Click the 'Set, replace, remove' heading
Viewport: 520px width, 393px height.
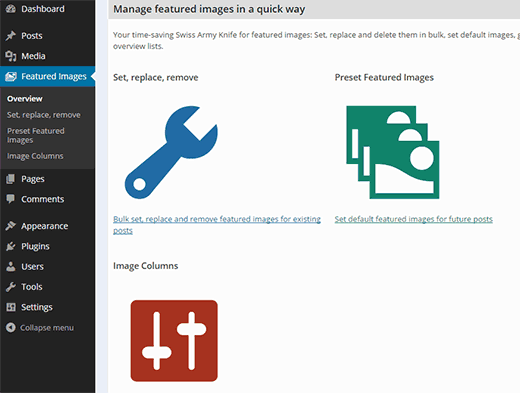156,77
